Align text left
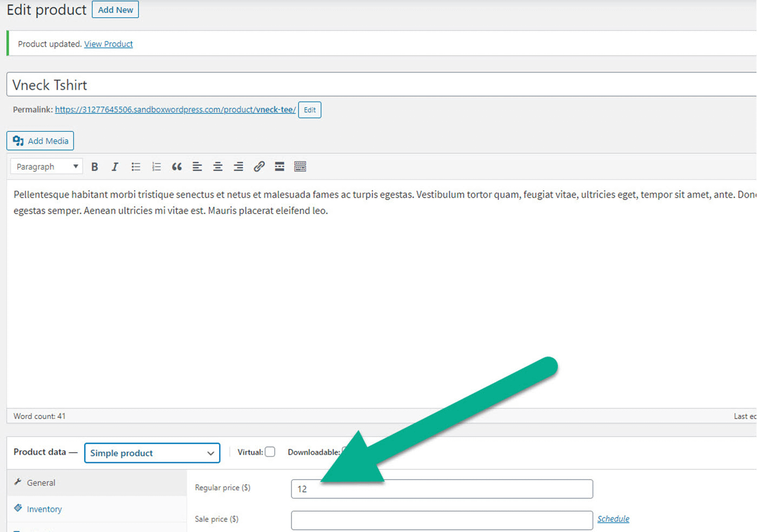Image resolution: width=757 pixels, height=532 pixels. pyautogui.click(x=197, y=167)
